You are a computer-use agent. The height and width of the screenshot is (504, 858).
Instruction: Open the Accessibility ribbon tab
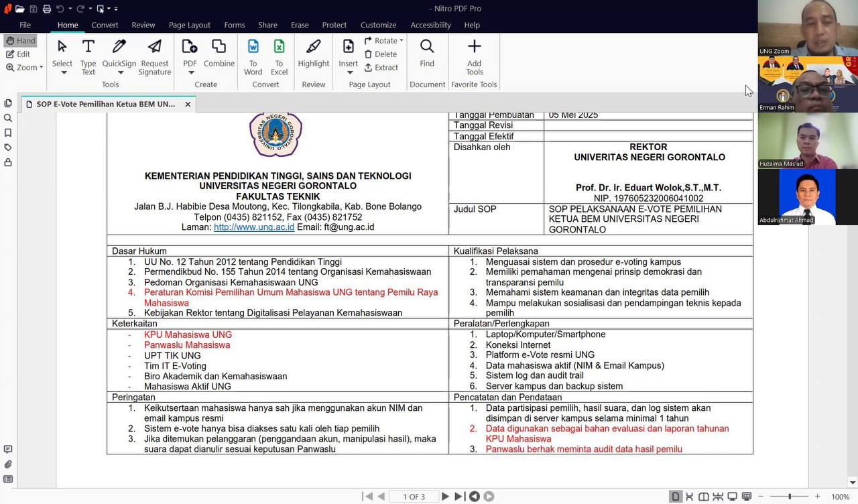430,25
